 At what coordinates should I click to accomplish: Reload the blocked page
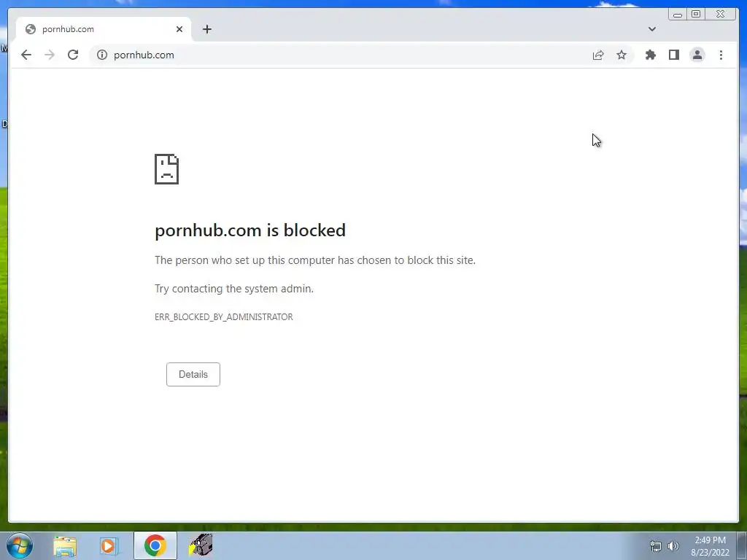[x=73, y=55]
